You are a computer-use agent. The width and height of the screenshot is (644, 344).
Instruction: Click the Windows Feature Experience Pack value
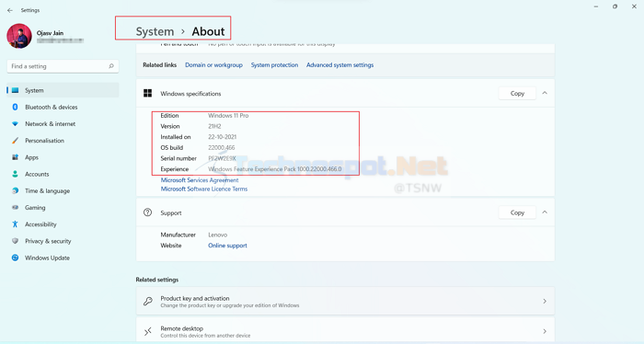[275, 169]
